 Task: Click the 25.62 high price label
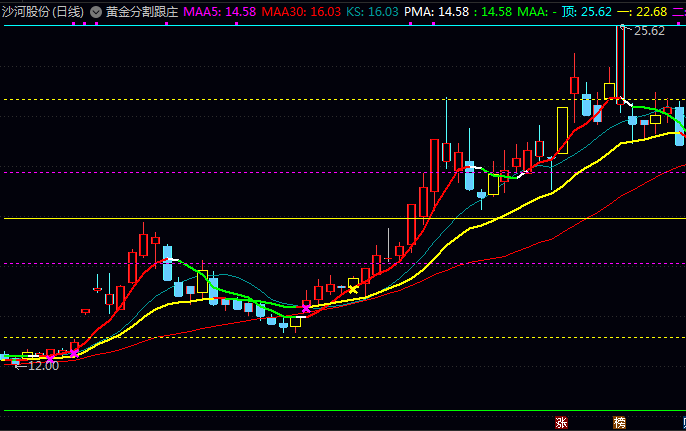(x=649, y=31)
